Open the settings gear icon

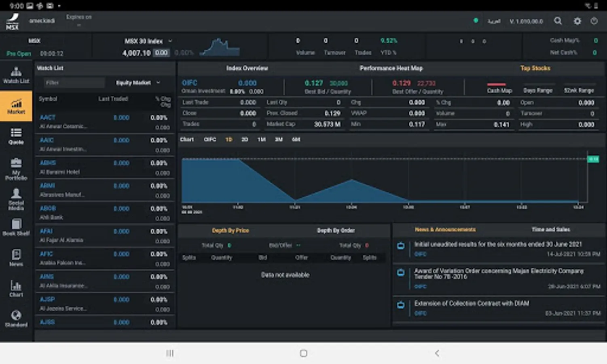(x=577, y=21)
